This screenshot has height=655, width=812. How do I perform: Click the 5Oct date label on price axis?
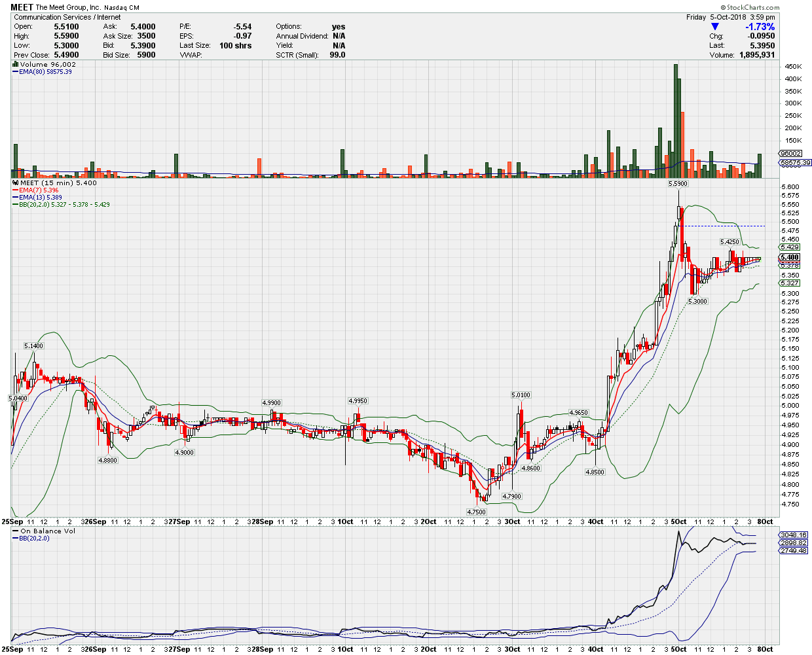tap(678, 522)
